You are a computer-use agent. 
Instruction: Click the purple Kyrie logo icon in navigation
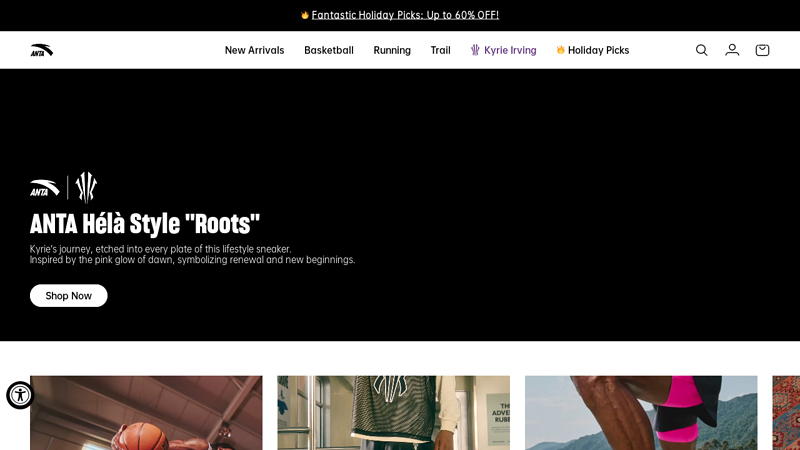coord(475,50)
